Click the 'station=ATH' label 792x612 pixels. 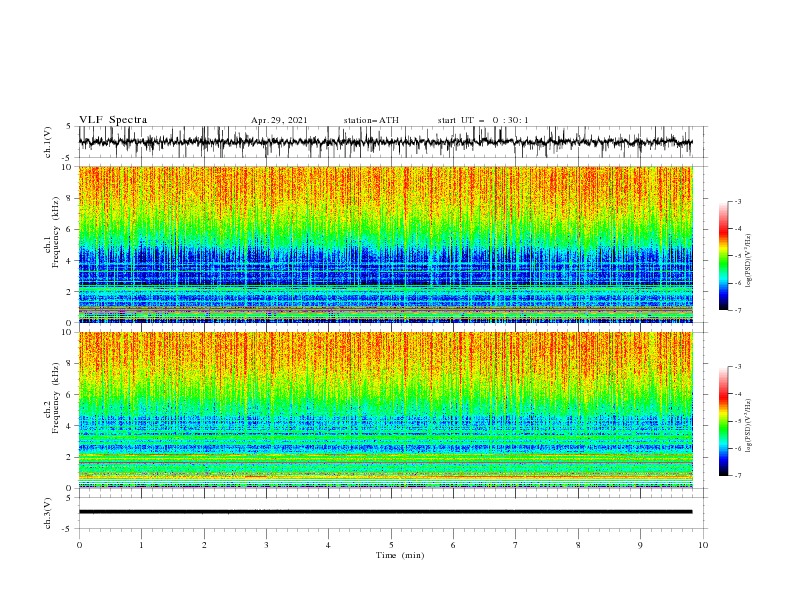[371, 120]
